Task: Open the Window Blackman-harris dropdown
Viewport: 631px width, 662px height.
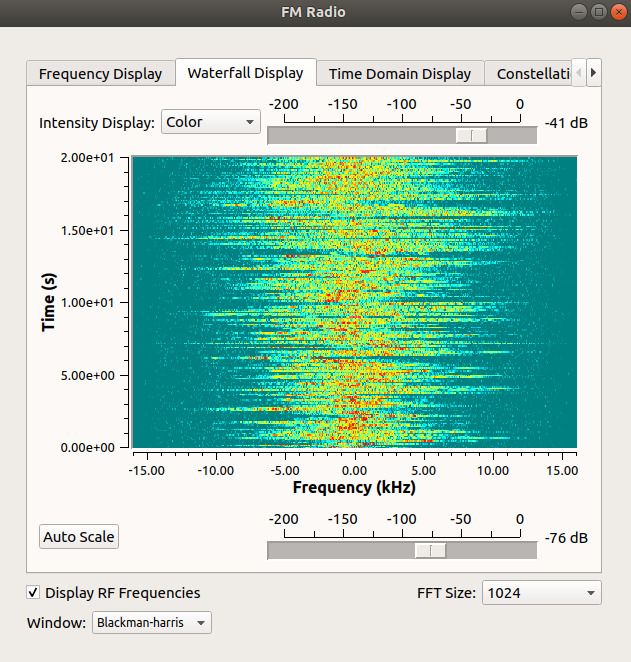Action: tap(152, 622)
